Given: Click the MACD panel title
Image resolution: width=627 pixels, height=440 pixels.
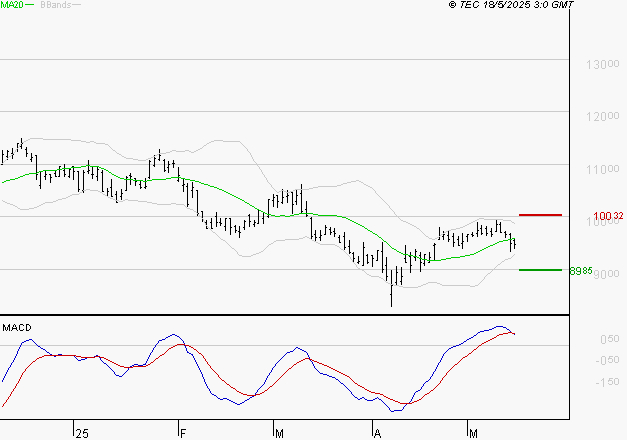Looking at the screenshot, I should pos(15,328).
